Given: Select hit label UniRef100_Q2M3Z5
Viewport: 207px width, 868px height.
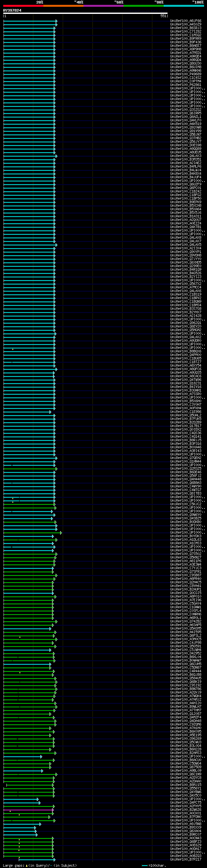Looking at the screenshot, I should [x=186, y=468].
